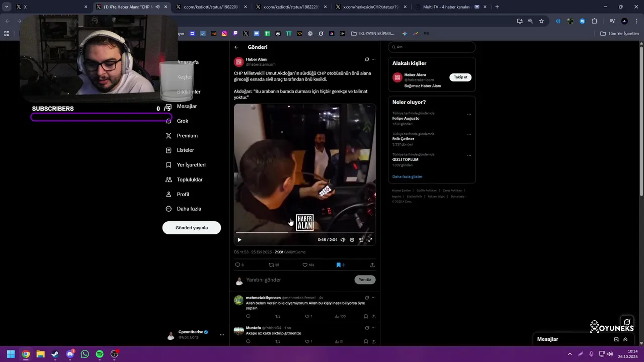Launch Steam from the taskbar

pyautogui.click(x=55, y=354)
